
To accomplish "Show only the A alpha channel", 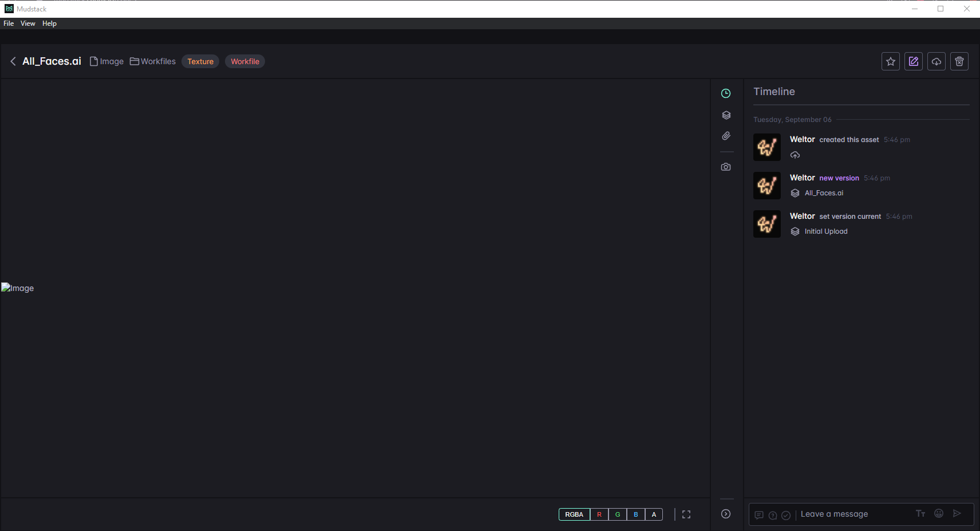I will 654,514.
